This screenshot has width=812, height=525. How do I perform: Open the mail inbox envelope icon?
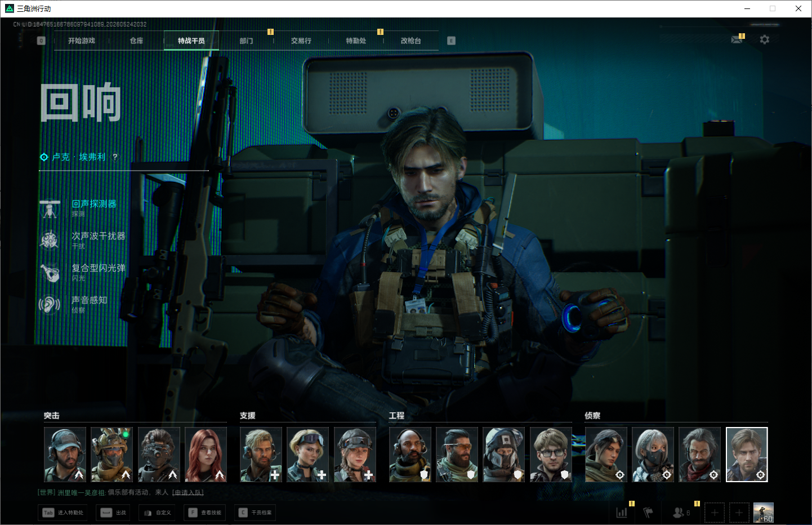pyautogui.click(x=737, y=39)
